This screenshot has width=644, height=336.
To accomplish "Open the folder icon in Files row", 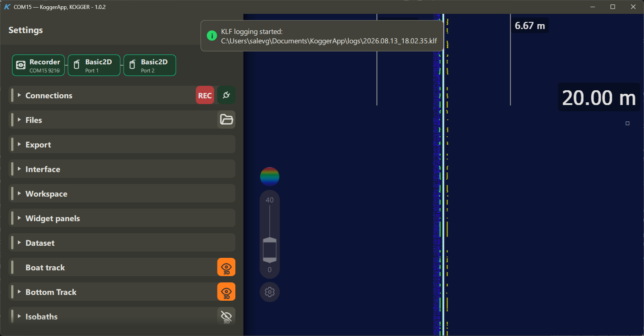I will (226, 120).
